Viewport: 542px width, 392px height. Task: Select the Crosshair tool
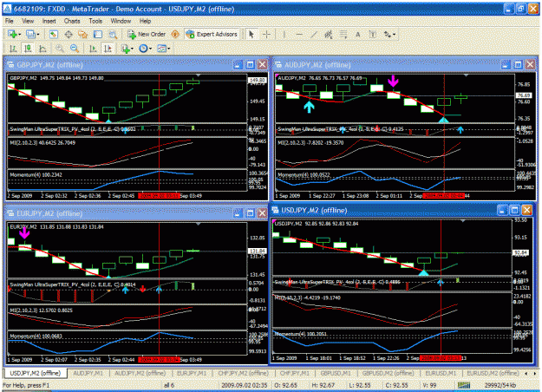tap(266, 34)
